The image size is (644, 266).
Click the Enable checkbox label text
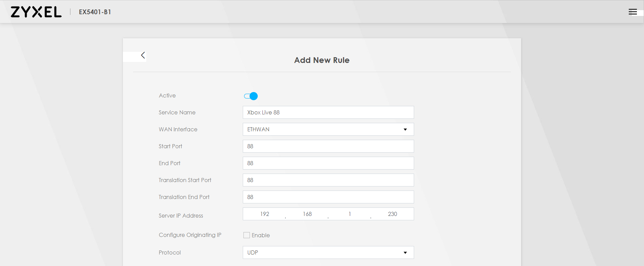tap(261, 235)
